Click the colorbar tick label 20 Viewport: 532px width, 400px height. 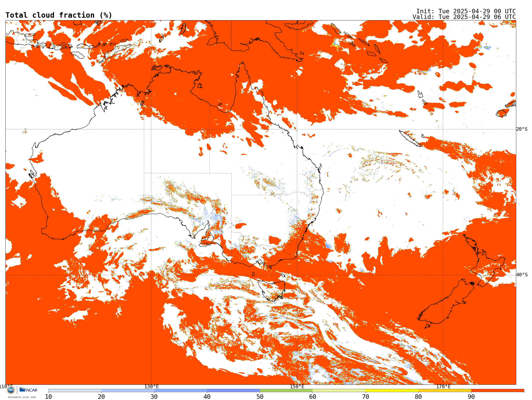coord(101,397)
